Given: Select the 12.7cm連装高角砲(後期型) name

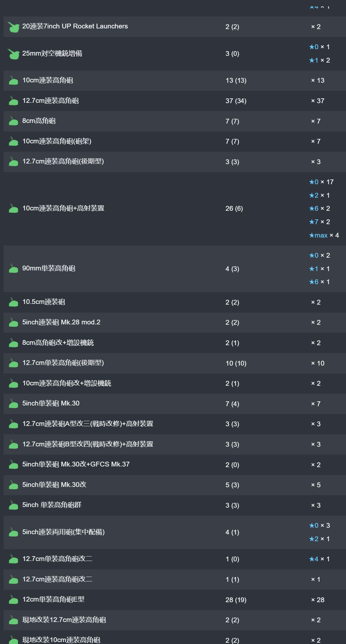Looking at the screenshot, I should [x=63, y=161].
